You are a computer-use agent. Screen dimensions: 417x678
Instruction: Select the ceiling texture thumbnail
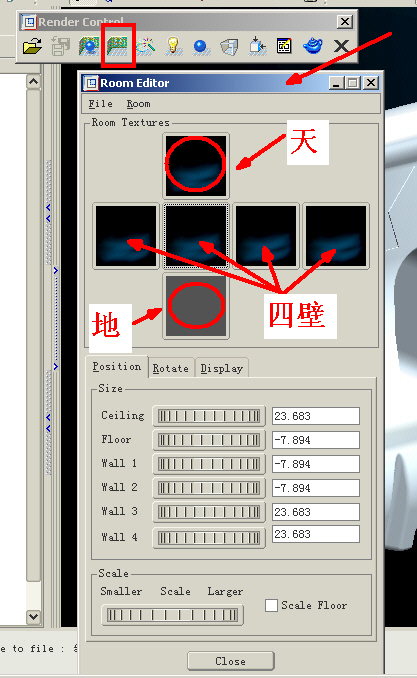(196, 166)
